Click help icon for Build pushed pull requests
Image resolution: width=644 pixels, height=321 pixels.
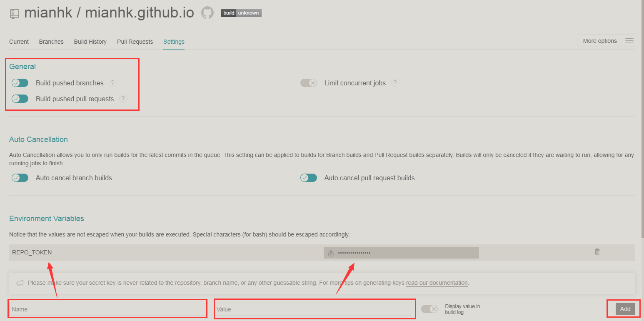tap(123, 99)
